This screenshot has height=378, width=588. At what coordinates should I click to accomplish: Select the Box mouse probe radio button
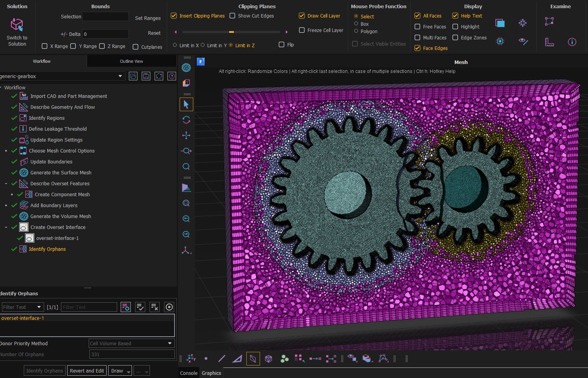point(356,24)
